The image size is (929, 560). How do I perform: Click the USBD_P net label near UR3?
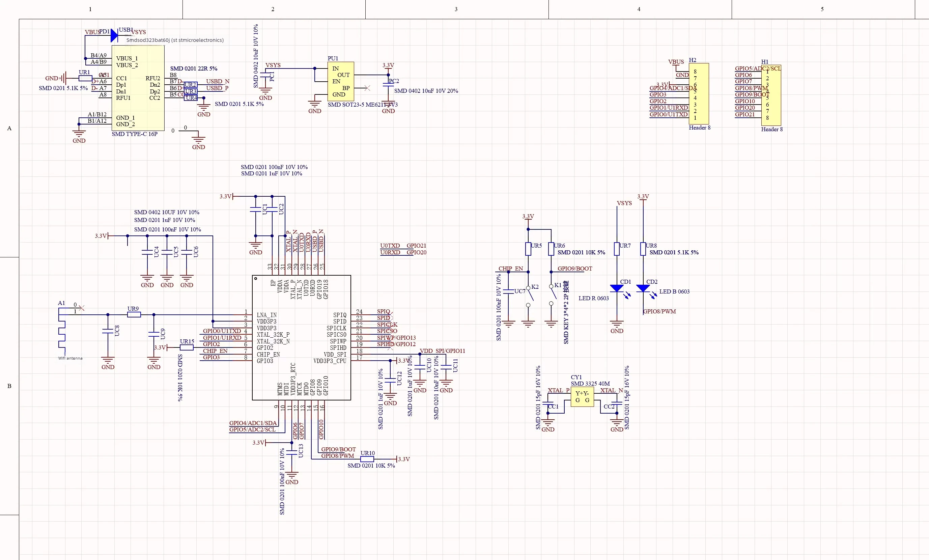[x=217, y=88]
